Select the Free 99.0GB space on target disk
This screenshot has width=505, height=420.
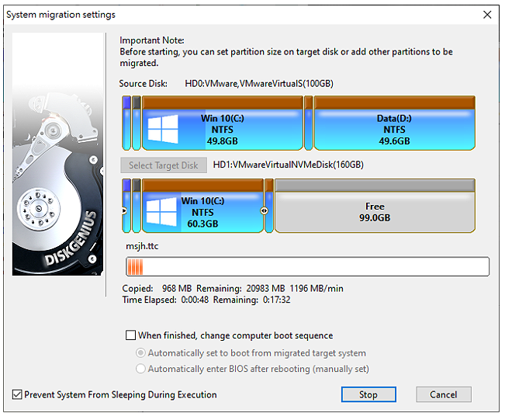tap(375, 206)
